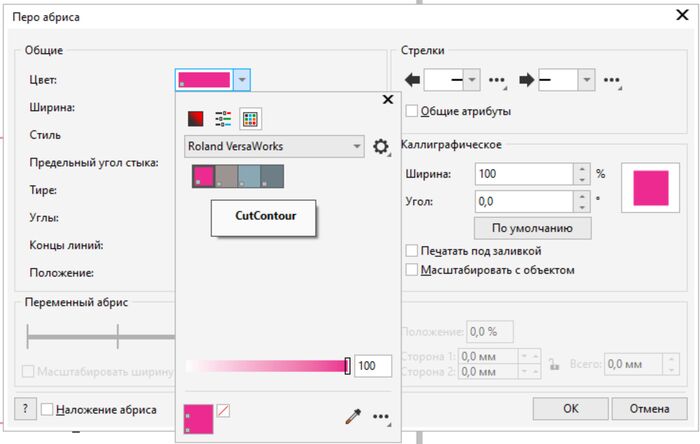The height and width of the screenshot is (444, 700).
Task: Select the color palettes mode icon
Action: click(250, 118)
